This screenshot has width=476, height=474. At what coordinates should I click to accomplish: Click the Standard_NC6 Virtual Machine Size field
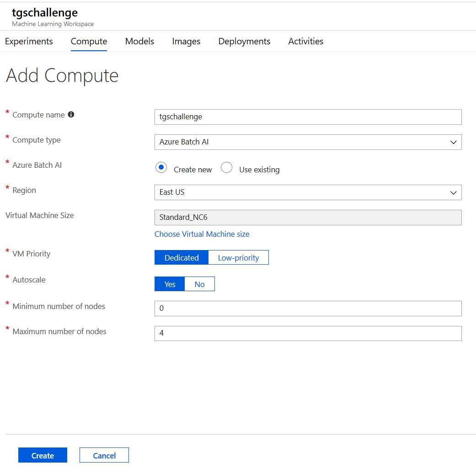pos(308,218)
